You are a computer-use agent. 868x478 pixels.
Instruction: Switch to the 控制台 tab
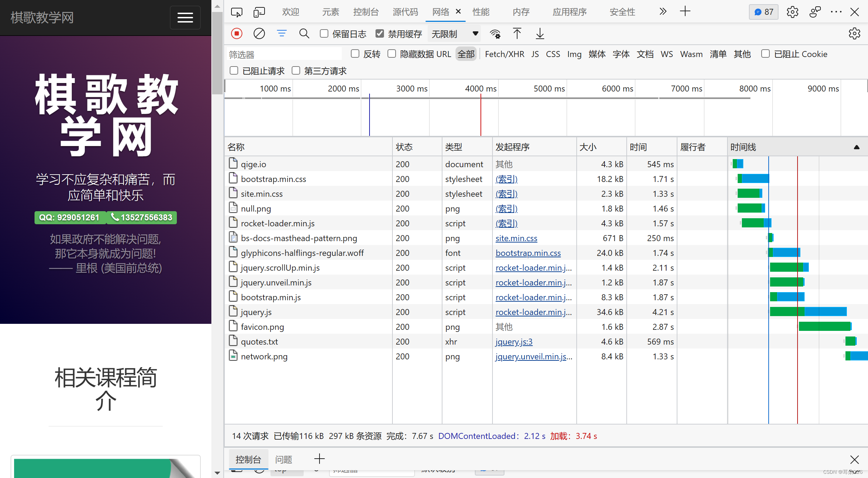tap(366, 12)
